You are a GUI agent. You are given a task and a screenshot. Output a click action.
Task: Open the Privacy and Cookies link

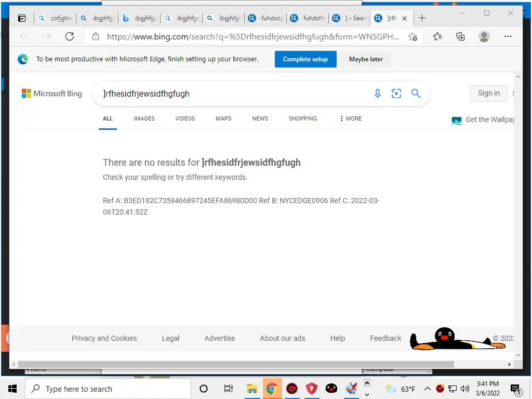pyautogui.click(x=104, y=338)
